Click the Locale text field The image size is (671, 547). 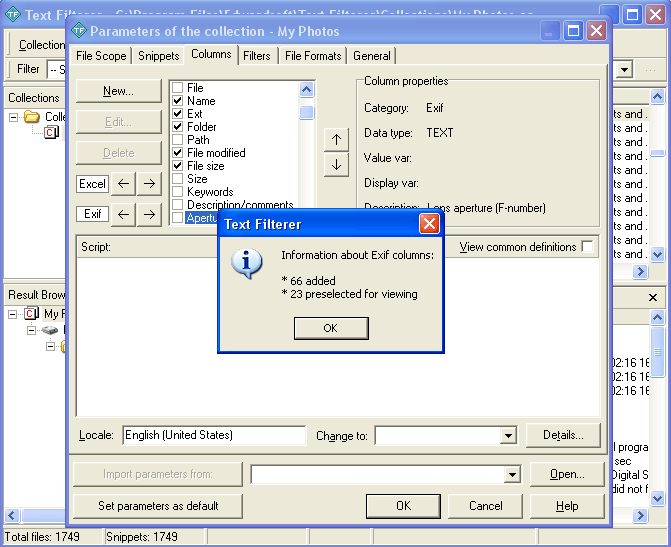pos(214,436)
